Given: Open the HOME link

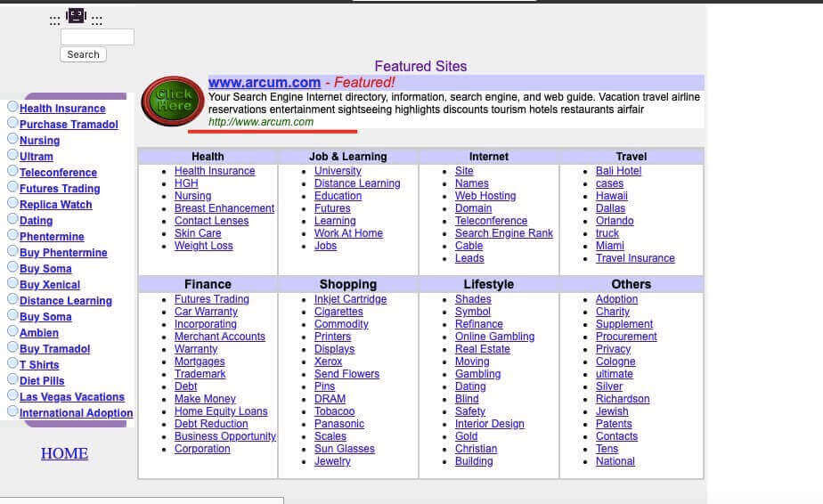Looking at the screenshot, I should click(x=64, y=454).
